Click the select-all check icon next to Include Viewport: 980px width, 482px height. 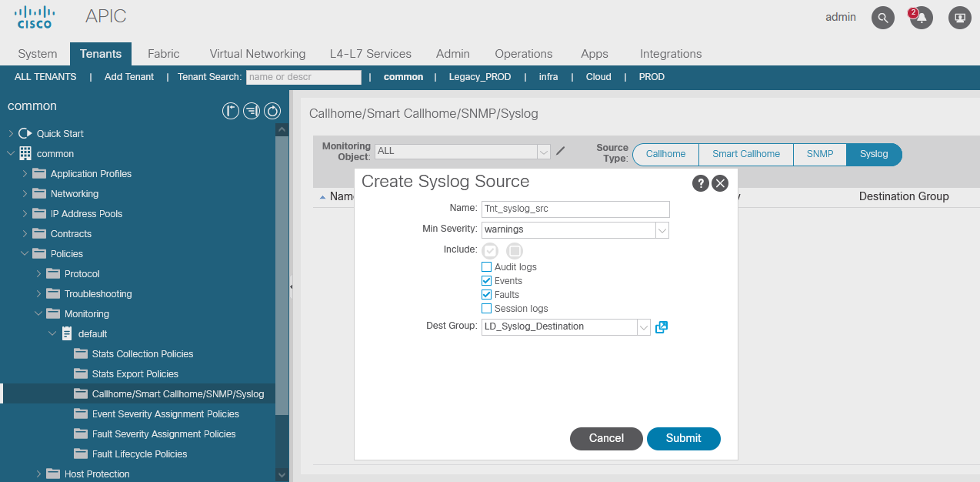(x=490, y=250)
